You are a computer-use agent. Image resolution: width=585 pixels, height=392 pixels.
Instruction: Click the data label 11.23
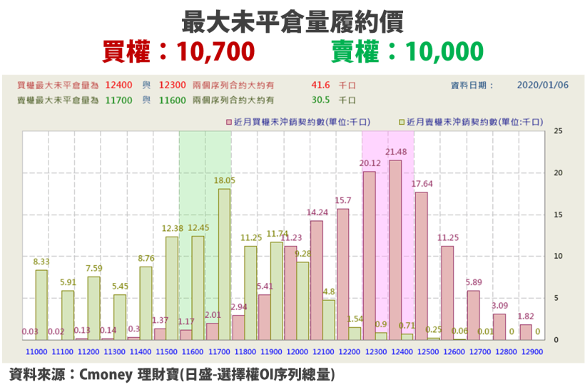pos(291,238)
